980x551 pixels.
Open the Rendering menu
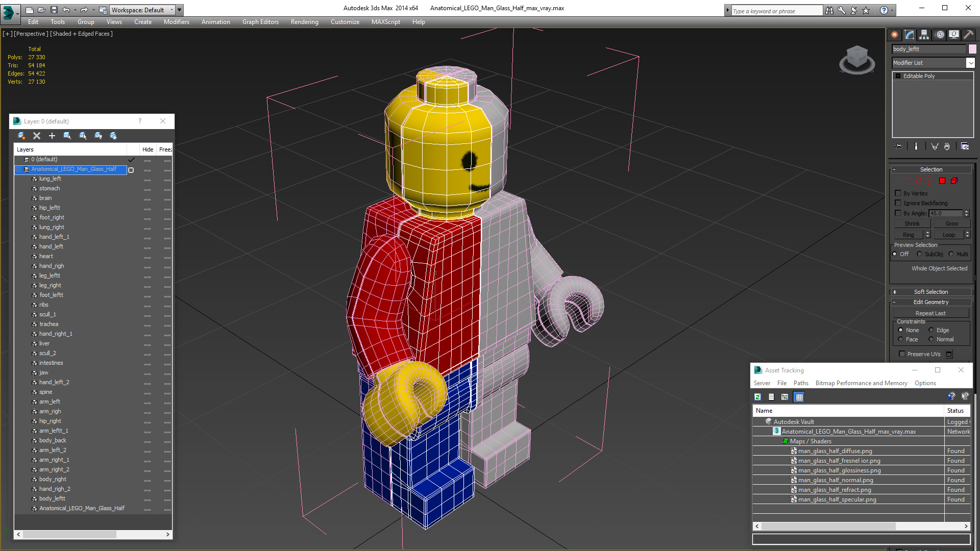click(304, 22)
